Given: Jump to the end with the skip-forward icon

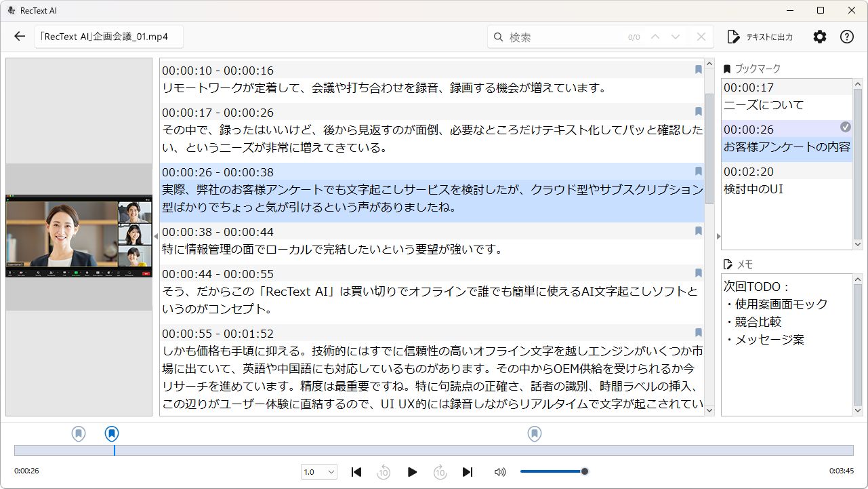Looking at the screenshot, I should click(x=468, y=471).
